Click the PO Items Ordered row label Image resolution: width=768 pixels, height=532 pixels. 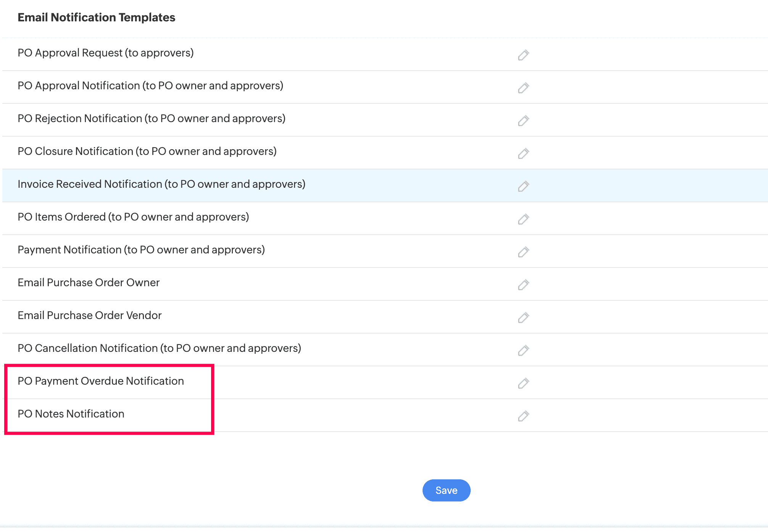coord(133,217)
